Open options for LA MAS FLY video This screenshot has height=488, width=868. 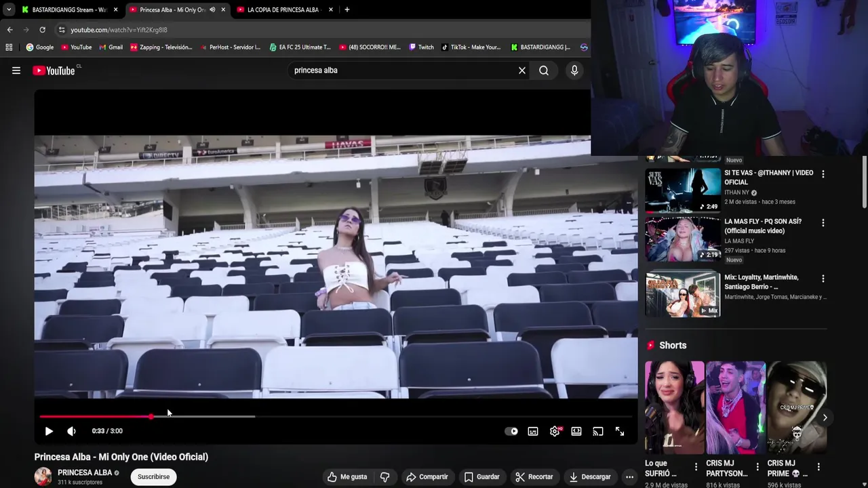click(x=823, y=223)
